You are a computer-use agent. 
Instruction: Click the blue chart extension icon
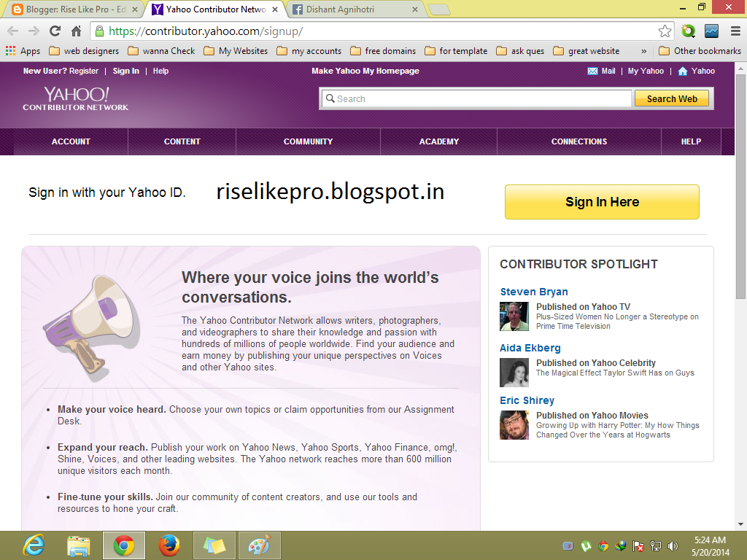[711, 31]
